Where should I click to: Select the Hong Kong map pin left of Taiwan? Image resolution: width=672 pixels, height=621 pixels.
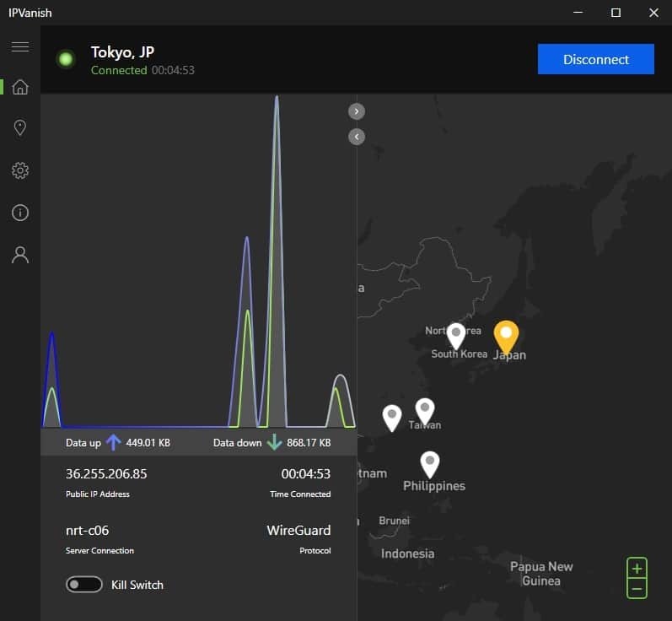coord(391,416)
